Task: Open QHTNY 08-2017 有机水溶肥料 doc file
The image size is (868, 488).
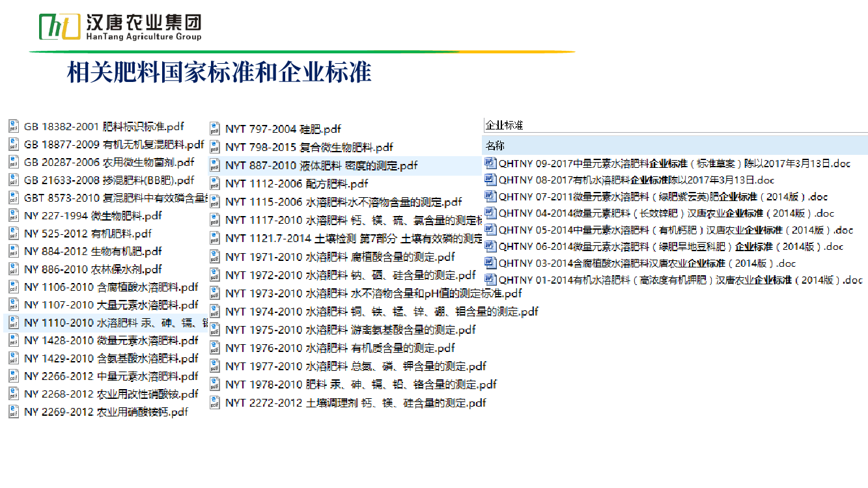Action: [636, 180]
